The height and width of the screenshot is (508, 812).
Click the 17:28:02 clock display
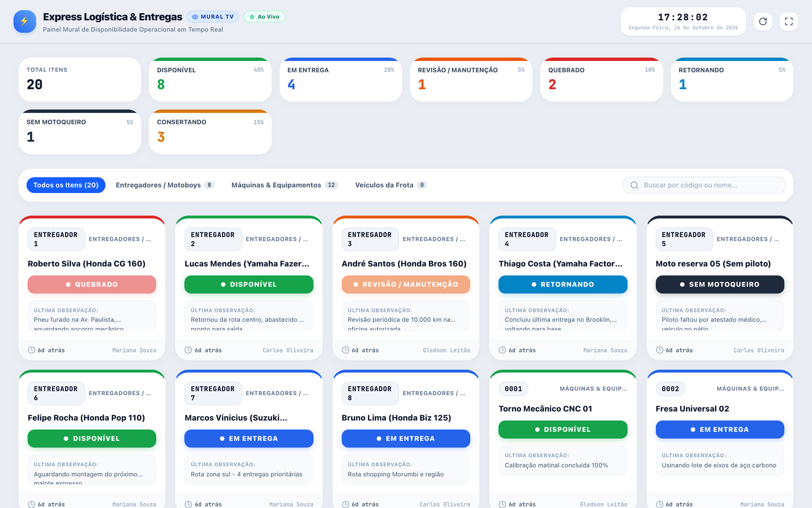point(683,17)
